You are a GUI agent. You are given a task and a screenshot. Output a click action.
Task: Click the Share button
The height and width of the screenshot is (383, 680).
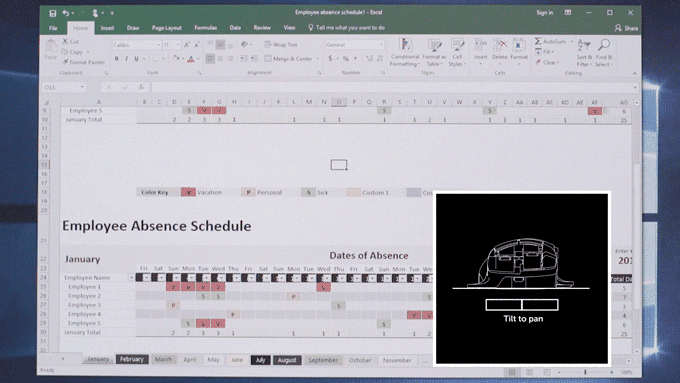[x=626, y=28]
